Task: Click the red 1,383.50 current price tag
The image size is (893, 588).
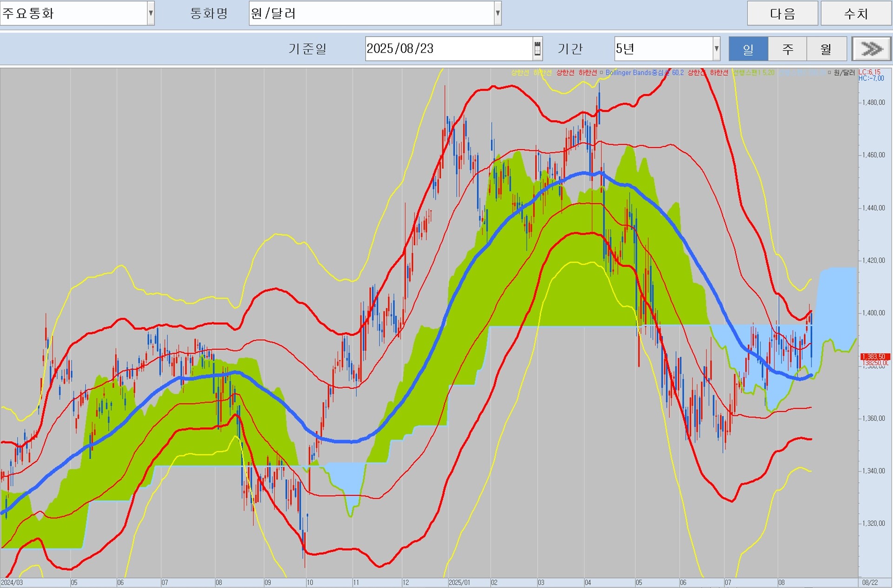Action: tap(874, 357)
